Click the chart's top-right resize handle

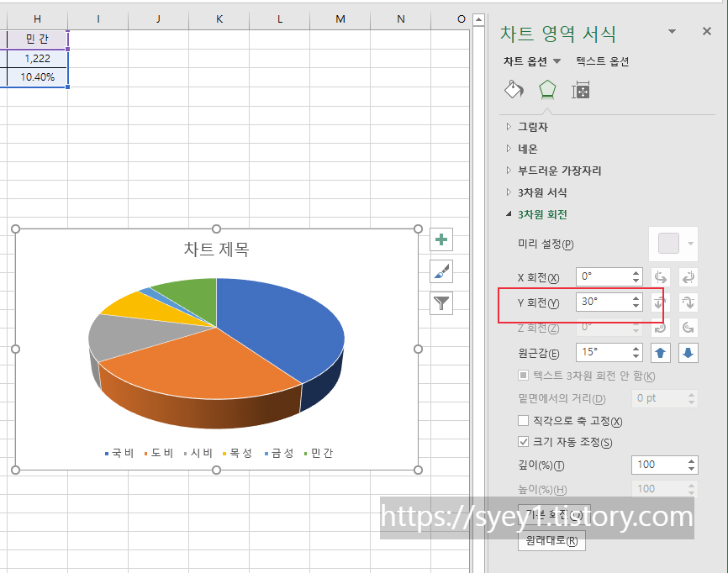point(418,229)
